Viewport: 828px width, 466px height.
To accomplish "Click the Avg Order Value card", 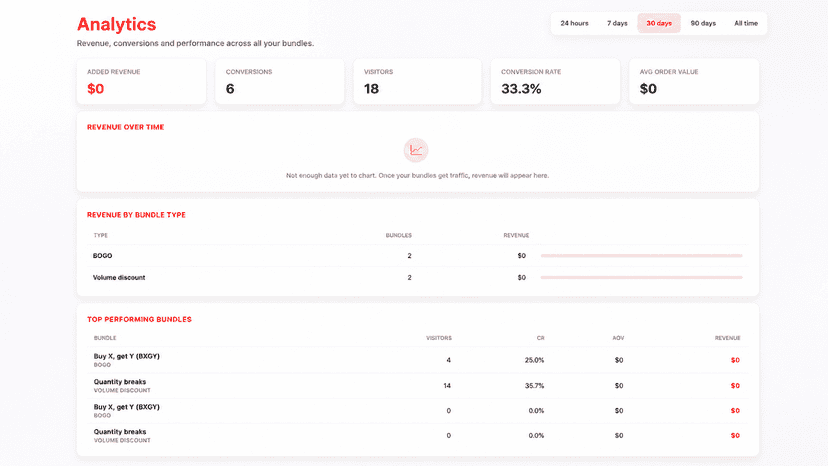I will (694, 81).
